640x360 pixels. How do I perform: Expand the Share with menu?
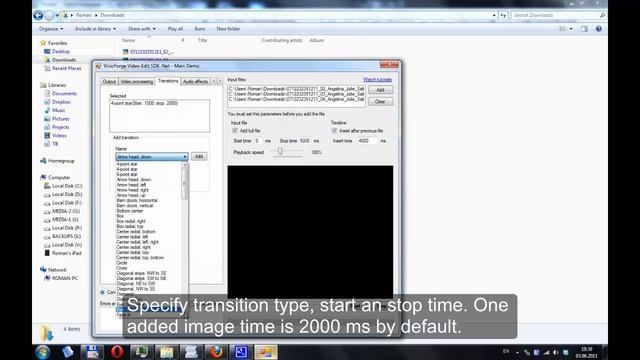[x=142, y=29]
